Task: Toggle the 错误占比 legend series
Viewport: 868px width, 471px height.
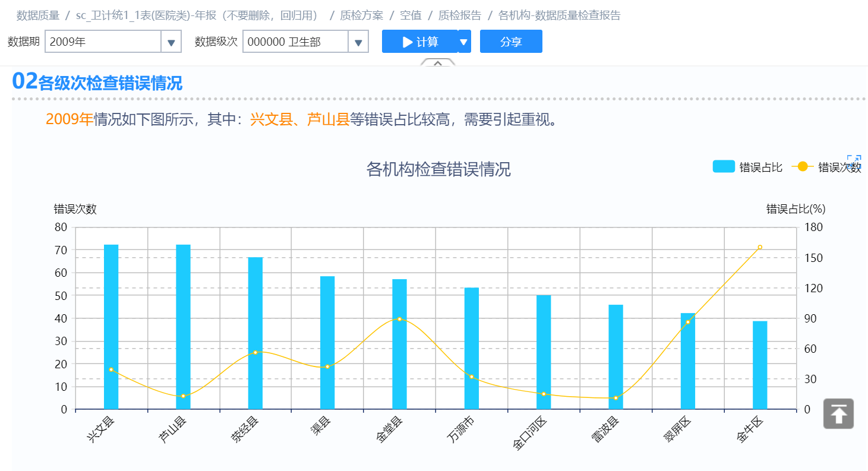Action: 747,167
